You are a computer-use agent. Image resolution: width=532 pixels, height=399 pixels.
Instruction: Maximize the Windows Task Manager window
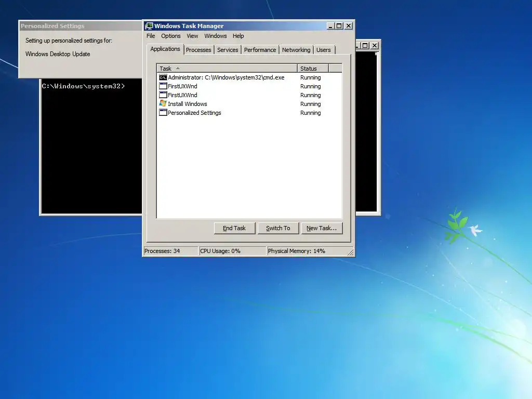tap(339, 26)
